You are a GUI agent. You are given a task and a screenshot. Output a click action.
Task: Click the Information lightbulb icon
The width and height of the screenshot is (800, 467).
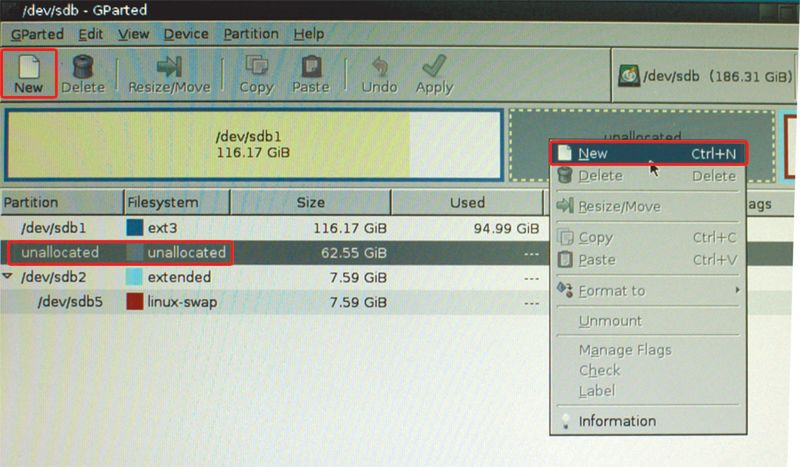click(x=565, y=421)
